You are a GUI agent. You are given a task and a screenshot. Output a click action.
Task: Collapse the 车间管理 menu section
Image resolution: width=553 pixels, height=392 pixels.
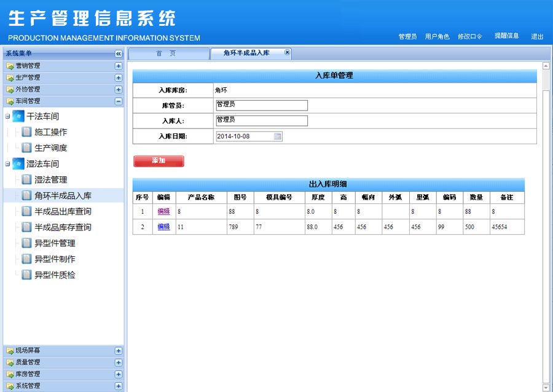click(119, 101)
